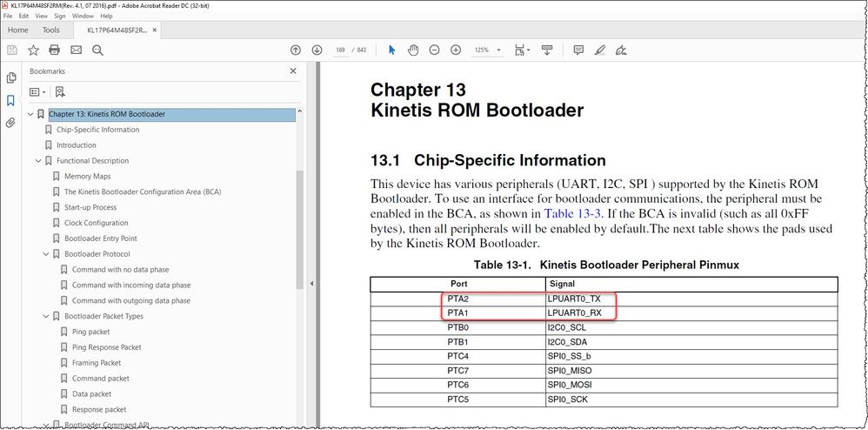This screenshot has width=868, height=430.
Task: Select the Highlight text pen tool
Action: point(599,50)
